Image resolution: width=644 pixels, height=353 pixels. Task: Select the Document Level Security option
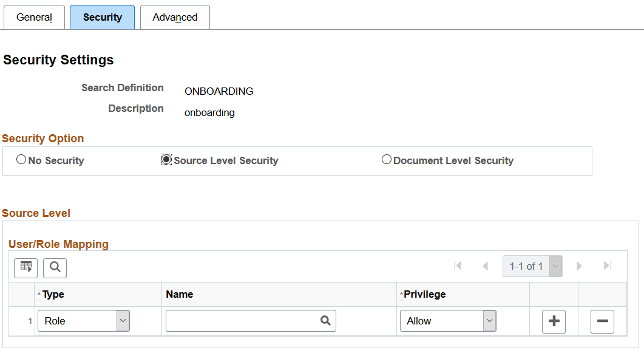[387, 159]
